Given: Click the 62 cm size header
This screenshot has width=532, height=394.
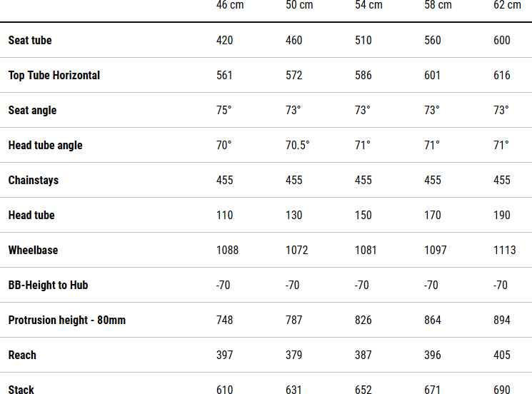Looking at the screenshot, I should click(x=507, y=5).
